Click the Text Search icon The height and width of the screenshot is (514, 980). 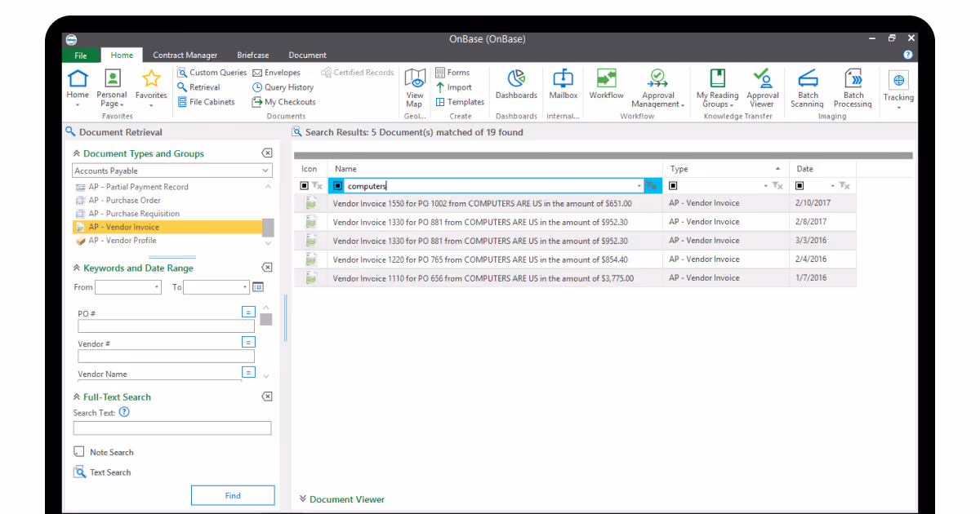coord(79,472)
